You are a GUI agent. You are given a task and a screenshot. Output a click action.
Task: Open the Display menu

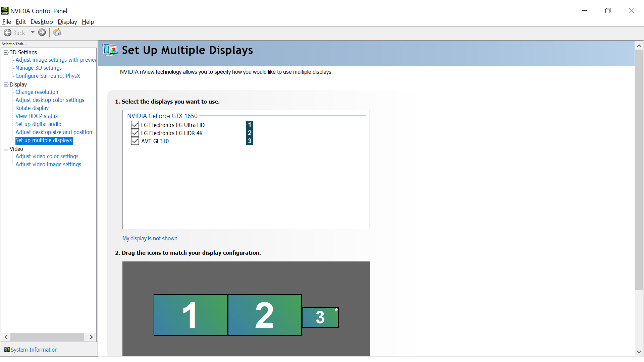click(67, 22)
